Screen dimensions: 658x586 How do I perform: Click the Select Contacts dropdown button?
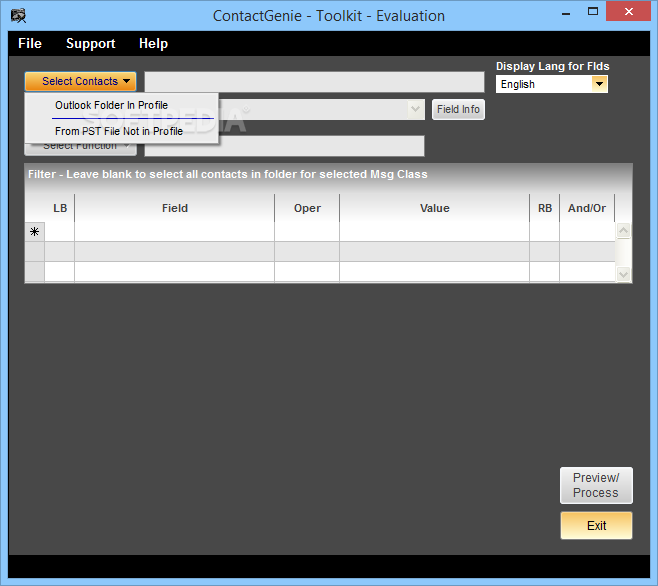click(81, 81)
